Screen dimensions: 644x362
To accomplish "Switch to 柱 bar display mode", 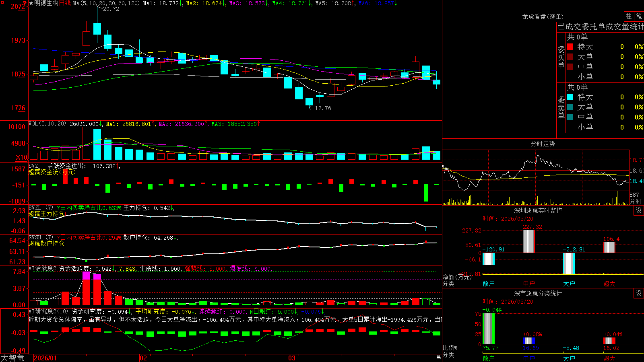I will pyautogui.click(x=629, y=16).
